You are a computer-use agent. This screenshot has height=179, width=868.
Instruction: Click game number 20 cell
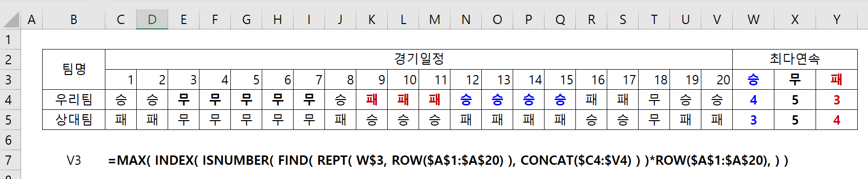[717, 79]
